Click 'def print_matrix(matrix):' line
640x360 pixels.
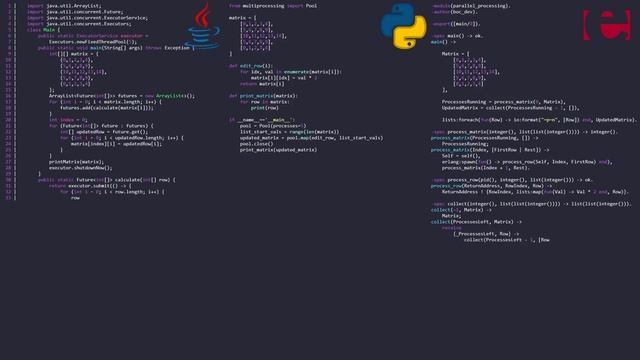[263, 96]
